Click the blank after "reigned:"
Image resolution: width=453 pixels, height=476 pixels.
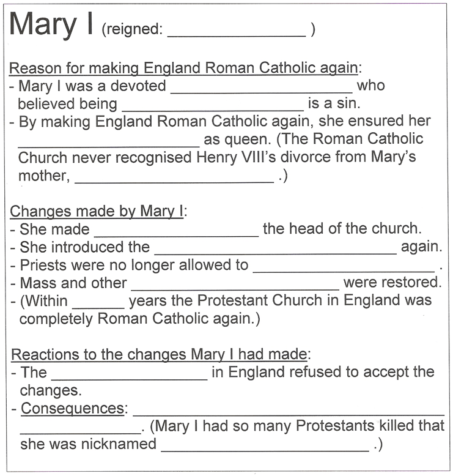click(x=236, y=34)
